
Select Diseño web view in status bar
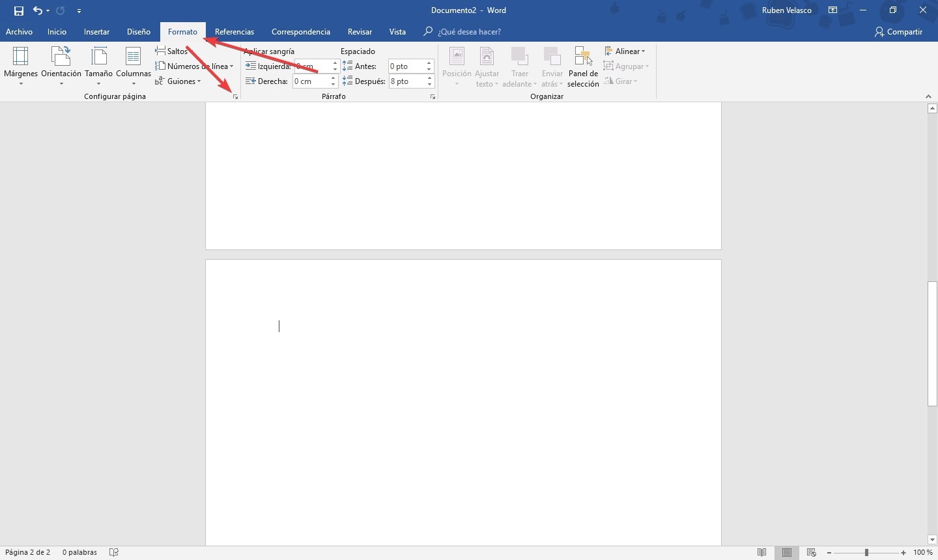[x=812, y=552]
